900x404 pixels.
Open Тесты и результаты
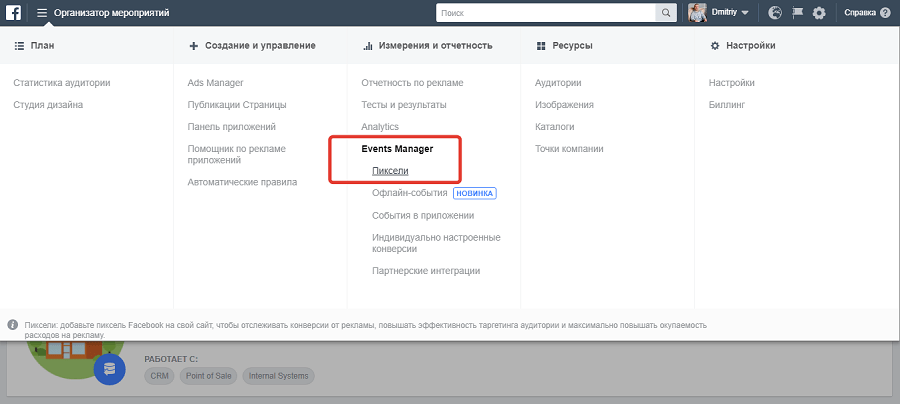coord(404,104)
